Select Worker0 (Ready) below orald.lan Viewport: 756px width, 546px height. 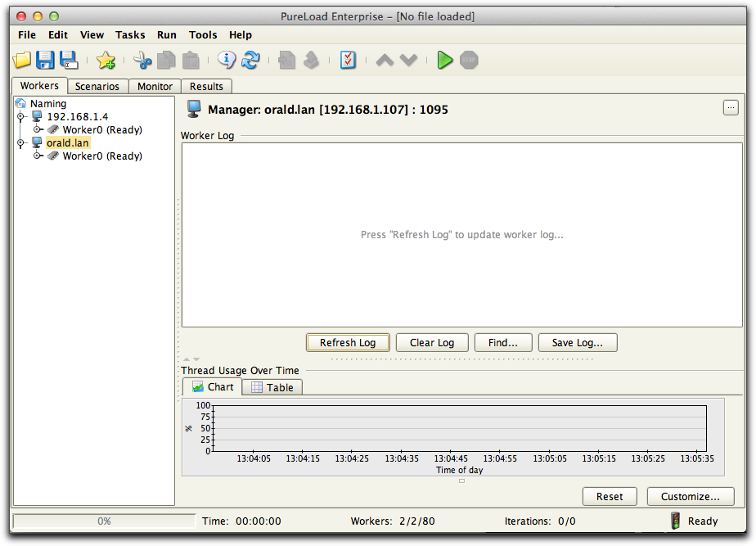[x=102, y=156]
